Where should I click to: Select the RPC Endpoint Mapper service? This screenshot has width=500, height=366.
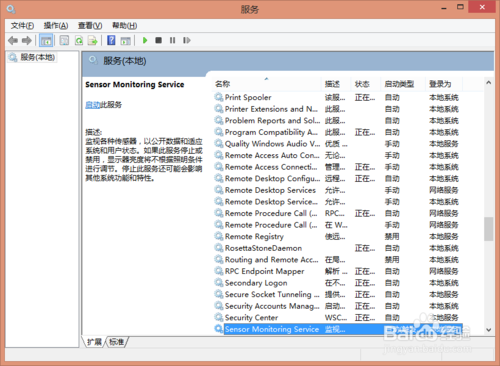pyautogui.click(x=337, y=271)
